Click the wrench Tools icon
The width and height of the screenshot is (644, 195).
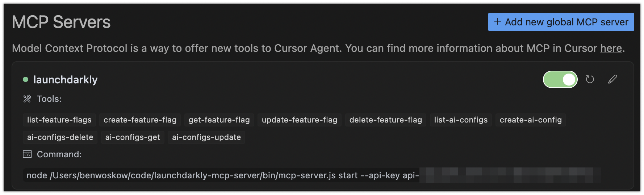[x=27, y=99]
